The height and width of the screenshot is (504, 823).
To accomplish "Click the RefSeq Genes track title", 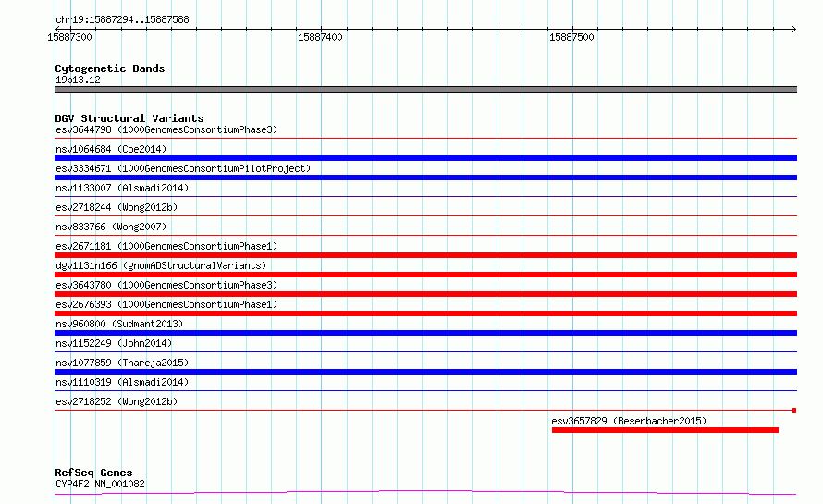I will tap(93, 473).
